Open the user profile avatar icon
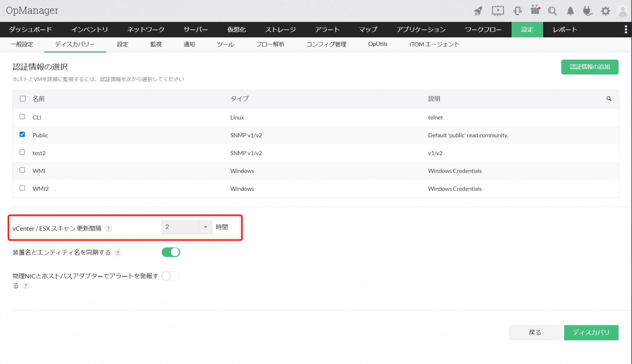 point(623,10)
